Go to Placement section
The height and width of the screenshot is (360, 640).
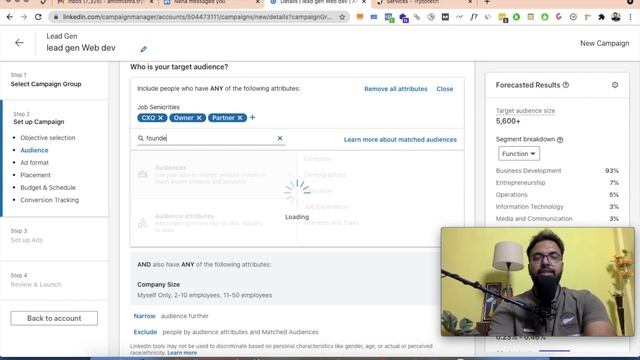tap(36, 175)
